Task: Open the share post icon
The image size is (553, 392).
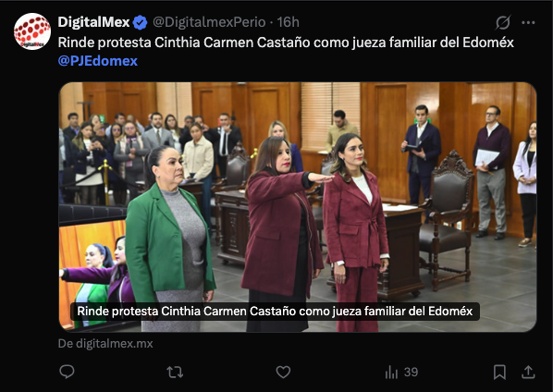Action: click(528, 372)
